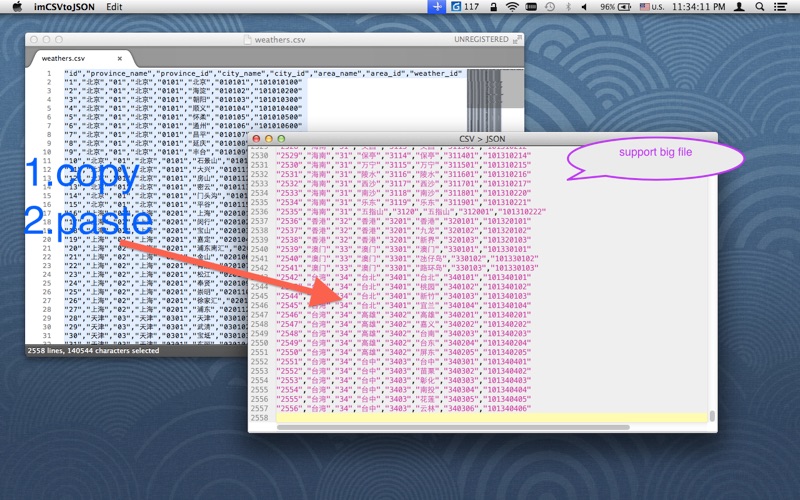Open the Time Machine menu
800x500 pixels.
click(550, 7)
